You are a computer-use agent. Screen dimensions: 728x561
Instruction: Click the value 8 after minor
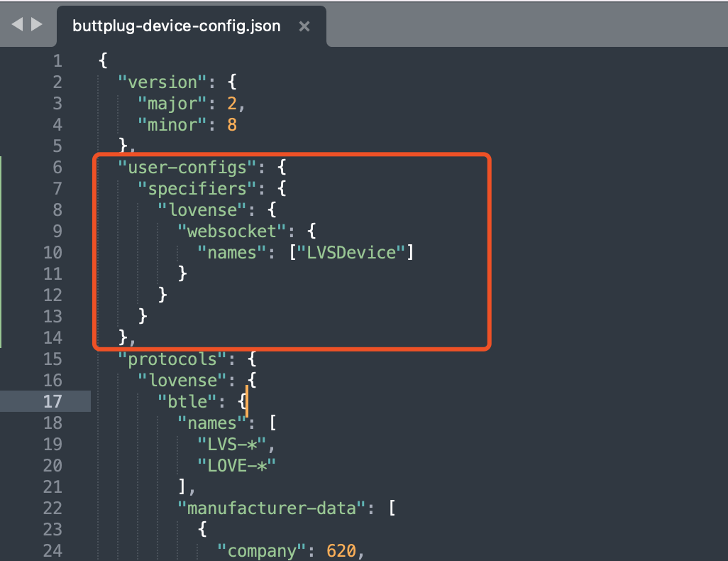click(x=232, y=125)
